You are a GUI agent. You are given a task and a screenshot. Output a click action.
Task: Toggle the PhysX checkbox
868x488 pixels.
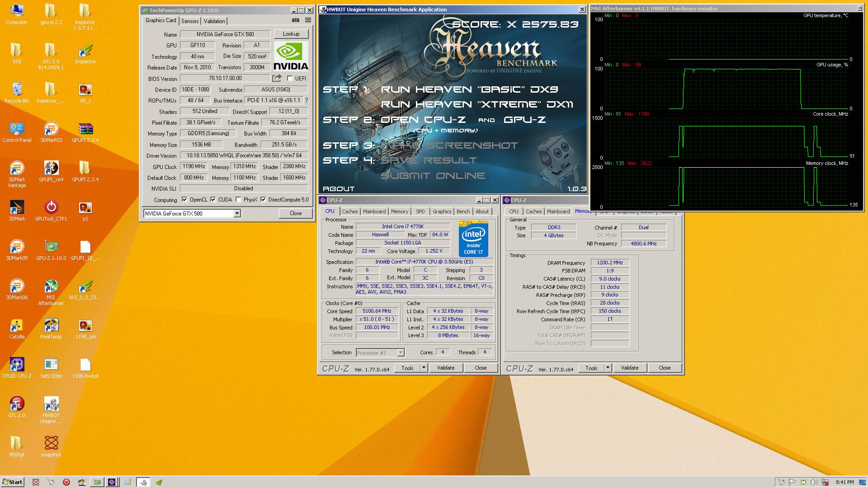click(238, 200)
